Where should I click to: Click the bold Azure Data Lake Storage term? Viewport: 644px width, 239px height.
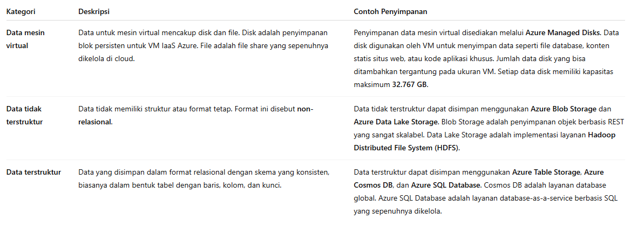pos(395,122)
